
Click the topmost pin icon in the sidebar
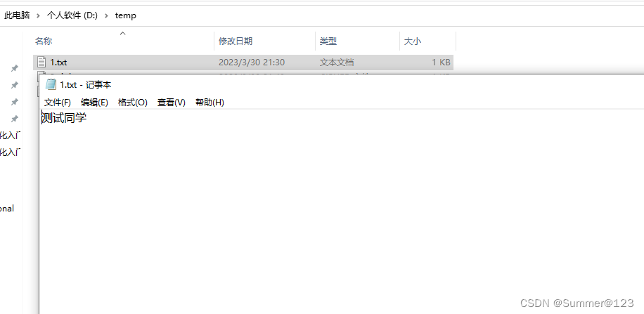click(x=14, y=68)
